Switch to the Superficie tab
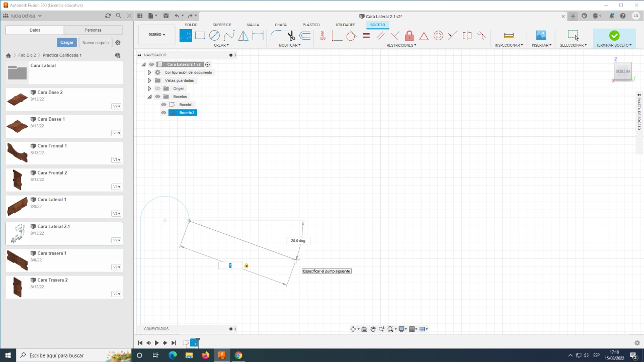This screenshot has width=644, height=362. pos(222,25)
